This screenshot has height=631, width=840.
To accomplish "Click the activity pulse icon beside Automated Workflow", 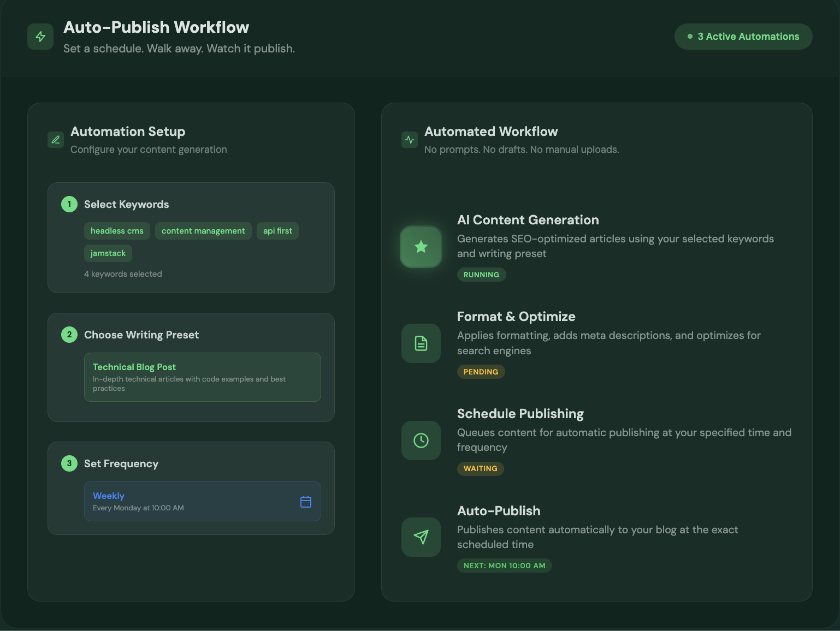I will click(x=410, y=140).
